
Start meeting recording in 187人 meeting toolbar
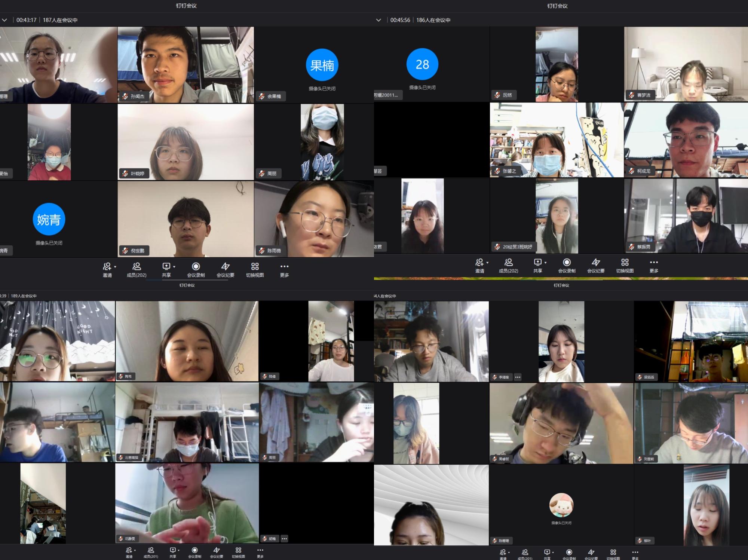(196, 266)
